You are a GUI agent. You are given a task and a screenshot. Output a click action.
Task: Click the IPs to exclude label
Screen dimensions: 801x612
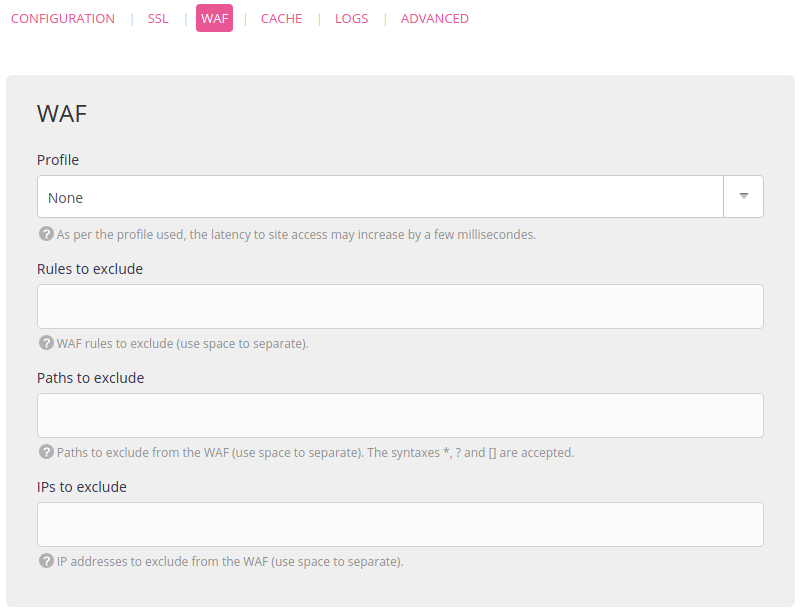point(82,487)
